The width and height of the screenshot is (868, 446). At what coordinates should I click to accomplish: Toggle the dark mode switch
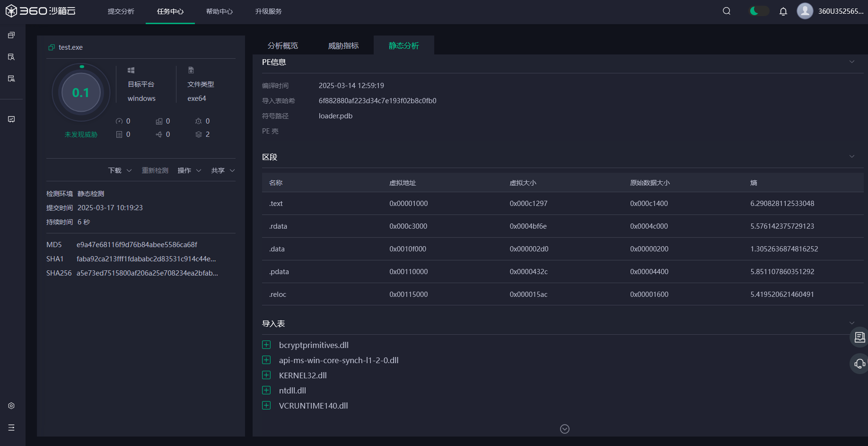759,11
